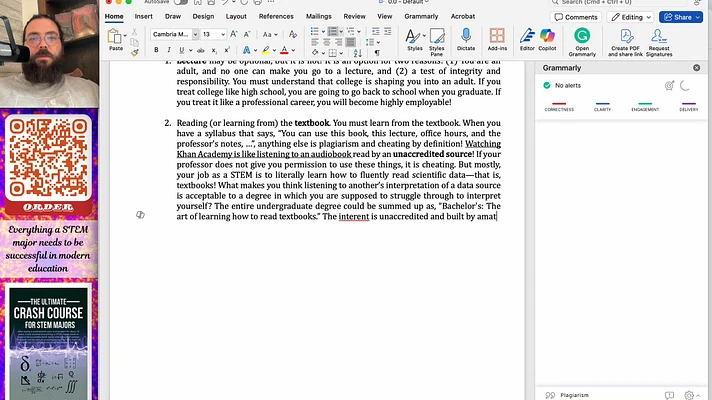Viewport: 712px width, 400px height.
Task: Click Increase Indent icon
Action: [387, 31]
